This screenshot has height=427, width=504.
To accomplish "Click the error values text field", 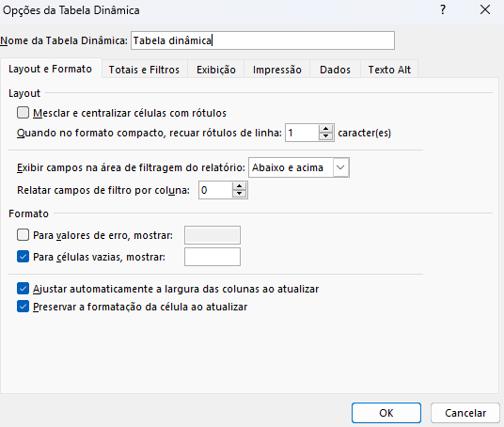I will point(213,235).
